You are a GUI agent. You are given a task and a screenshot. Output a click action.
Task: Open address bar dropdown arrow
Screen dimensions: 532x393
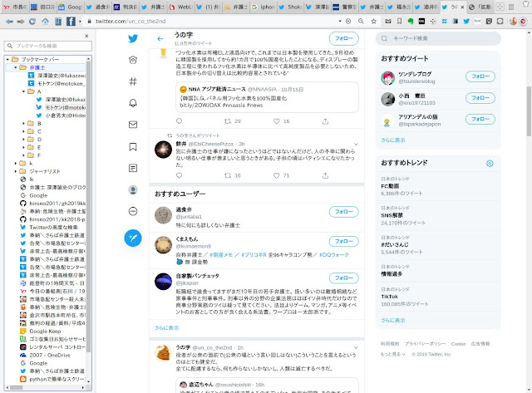coord(340,22)
